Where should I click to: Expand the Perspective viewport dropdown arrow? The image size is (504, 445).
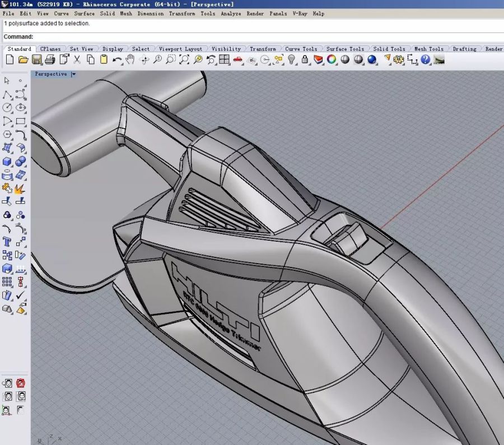(74, 74)
